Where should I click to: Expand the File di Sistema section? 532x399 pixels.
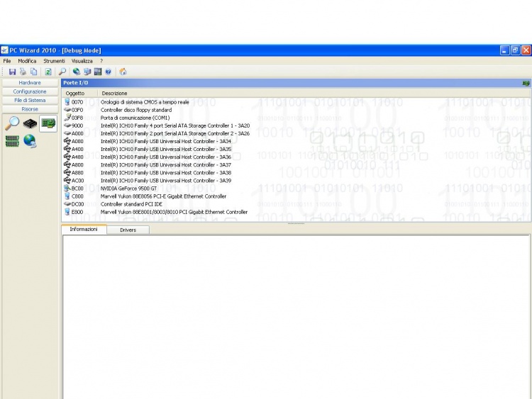click(30, 101)
